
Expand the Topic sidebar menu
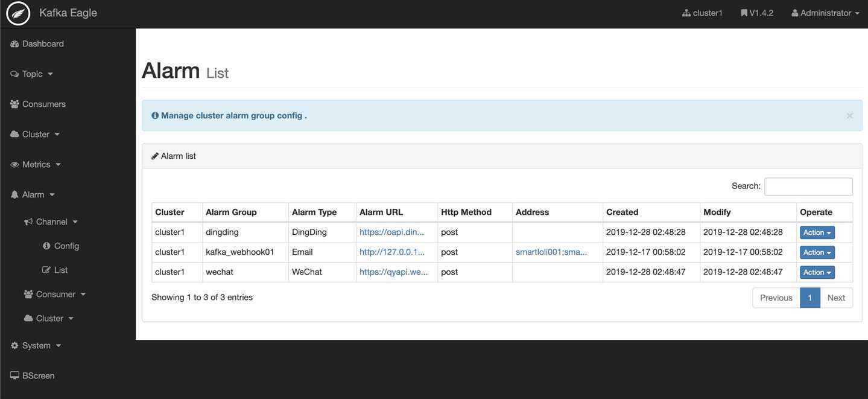click(x=32, y=74)
